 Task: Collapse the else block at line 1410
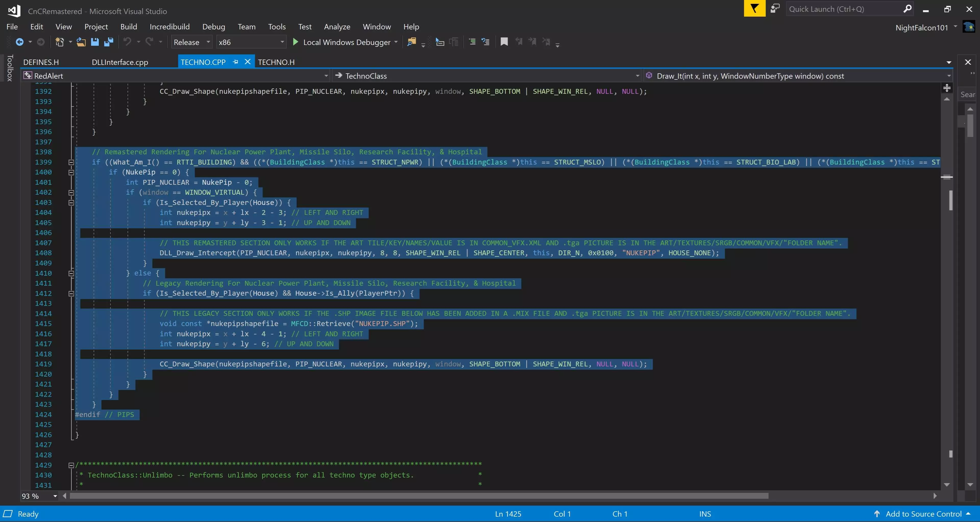(71, 273)
